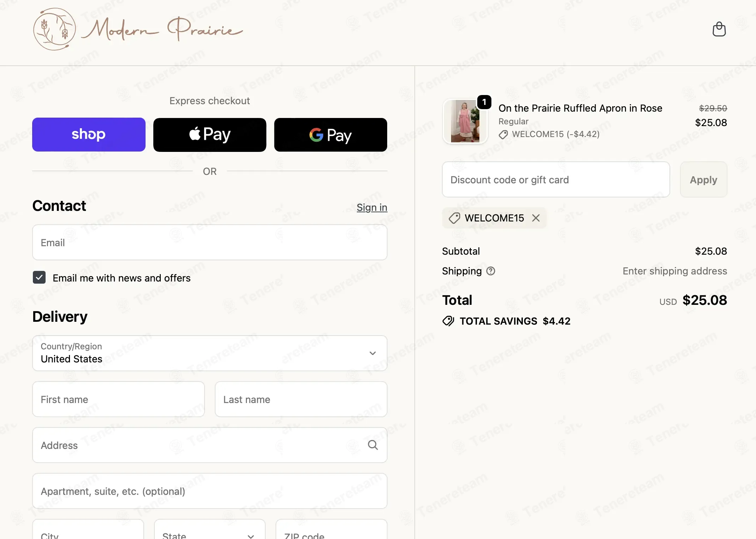Screen dimensions: 756x539
Task: Pay with Shop Pay button
Action: [89, 135]
